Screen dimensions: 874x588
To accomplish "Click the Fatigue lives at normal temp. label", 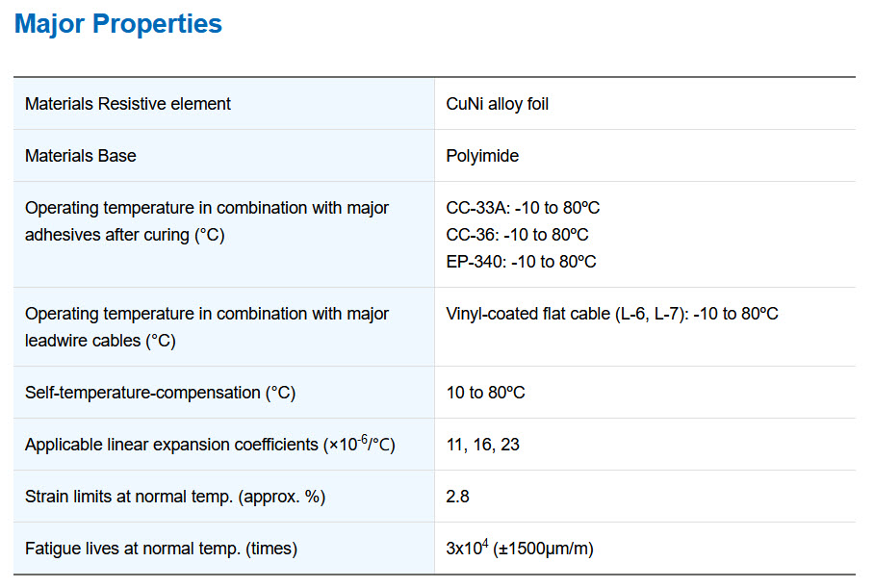I will pos(161,549).
